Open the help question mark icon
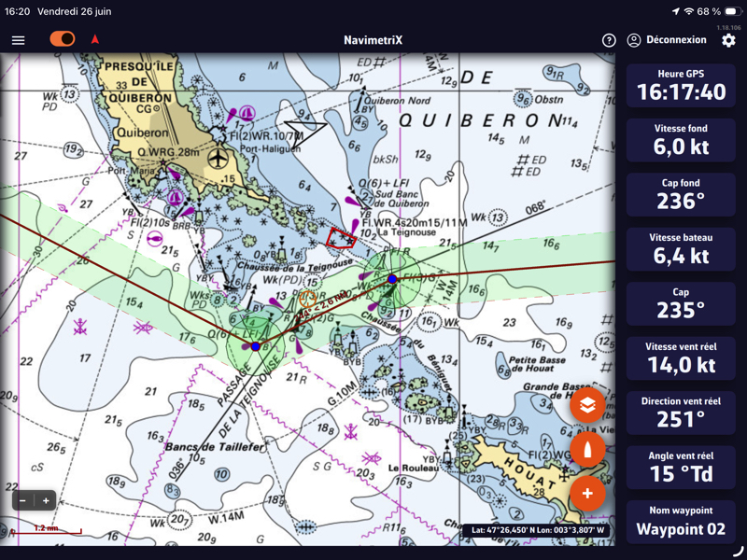This screenshot has height=560, width=747. point(609,40)
